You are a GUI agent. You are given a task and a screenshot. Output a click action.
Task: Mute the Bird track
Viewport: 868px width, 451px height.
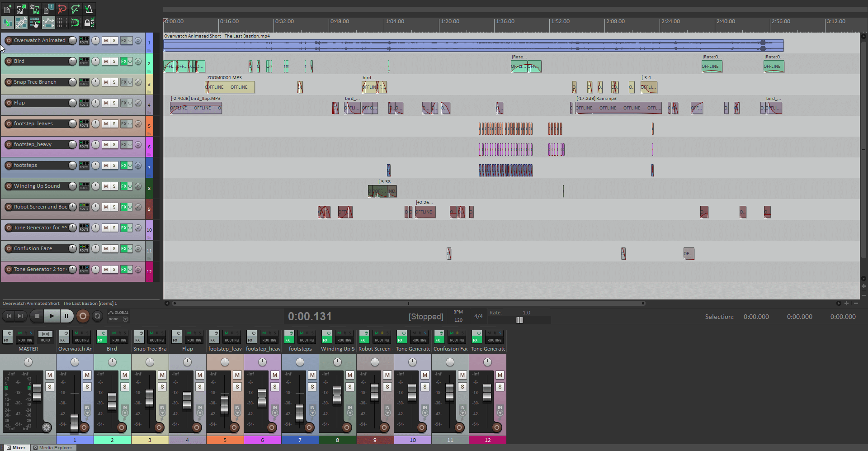click(106, 62)
